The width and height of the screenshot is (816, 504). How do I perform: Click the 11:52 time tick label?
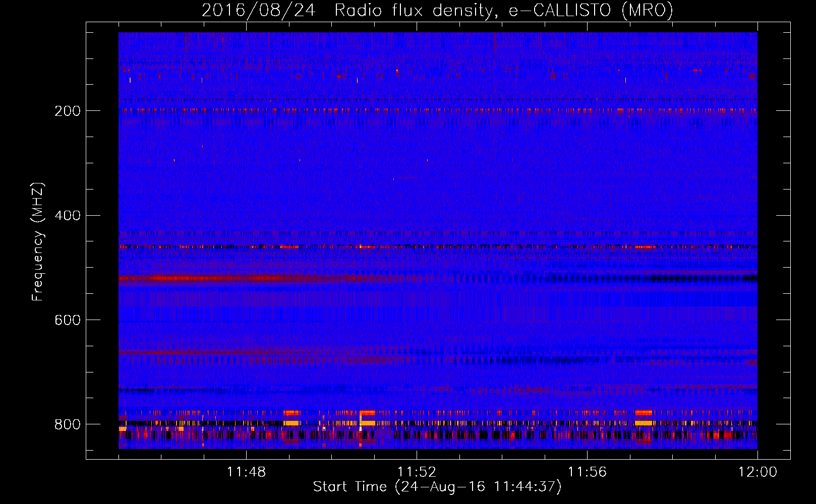tap(417, 472)
